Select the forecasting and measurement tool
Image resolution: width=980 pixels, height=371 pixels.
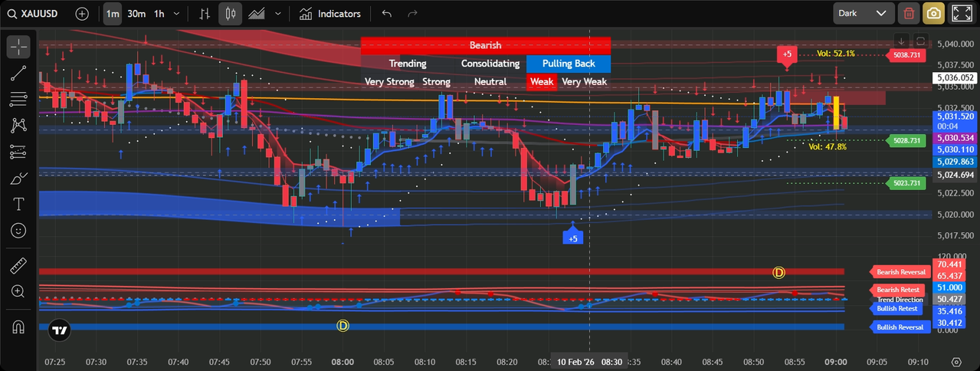(x=18, y=152)
